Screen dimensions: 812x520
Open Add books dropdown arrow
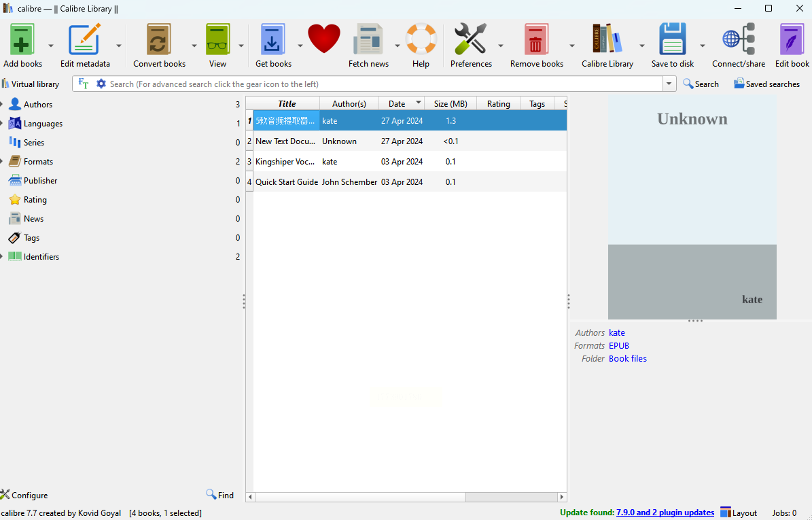(51, 46)
